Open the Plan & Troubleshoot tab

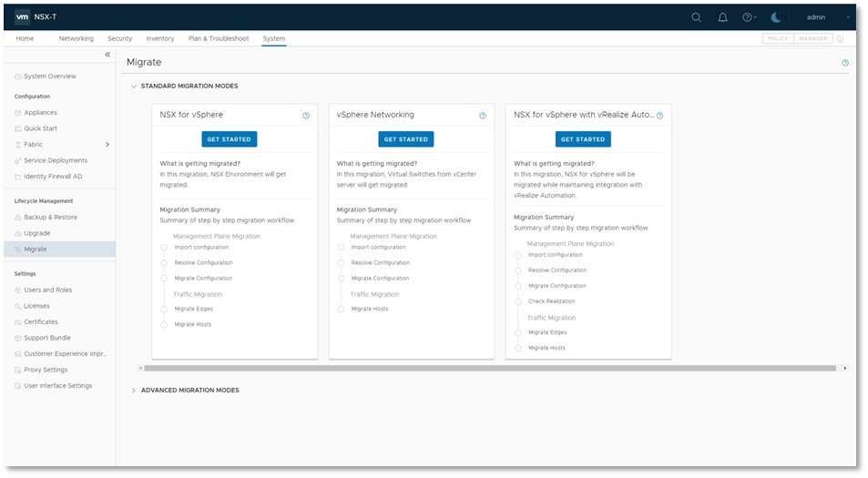[x=218, y=39]
